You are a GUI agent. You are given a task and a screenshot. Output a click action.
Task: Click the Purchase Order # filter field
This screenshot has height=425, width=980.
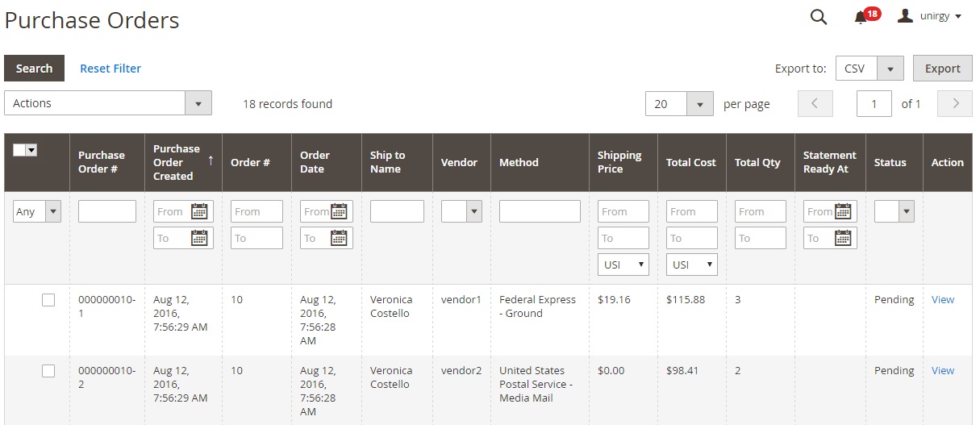(106, 211)
